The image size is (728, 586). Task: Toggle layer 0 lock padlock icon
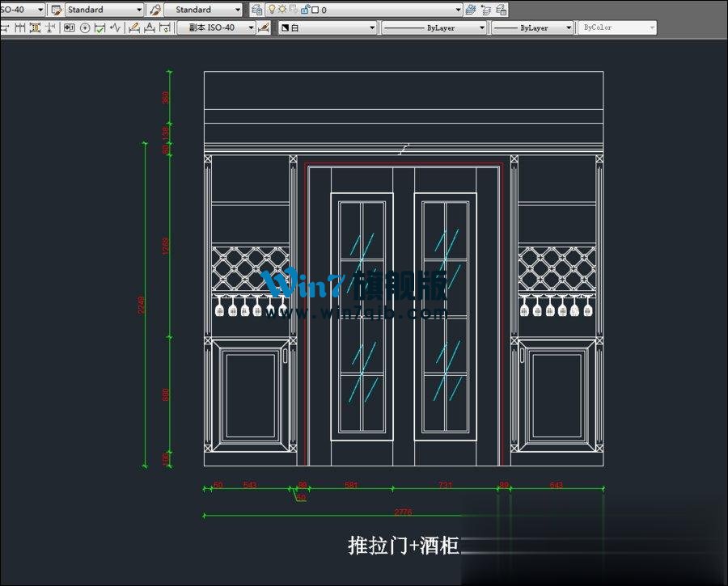click(305, 10)
